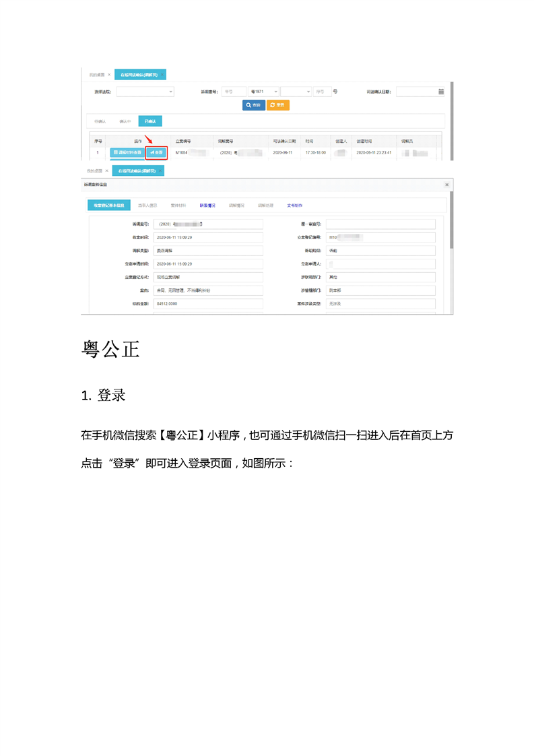Open the 案件材料 tab

[178, 206]
